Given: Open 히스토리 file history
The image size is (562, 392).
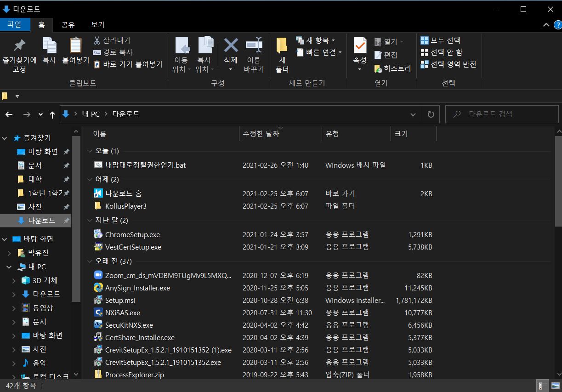Looking at the screenshot, I should coord(393,68).
